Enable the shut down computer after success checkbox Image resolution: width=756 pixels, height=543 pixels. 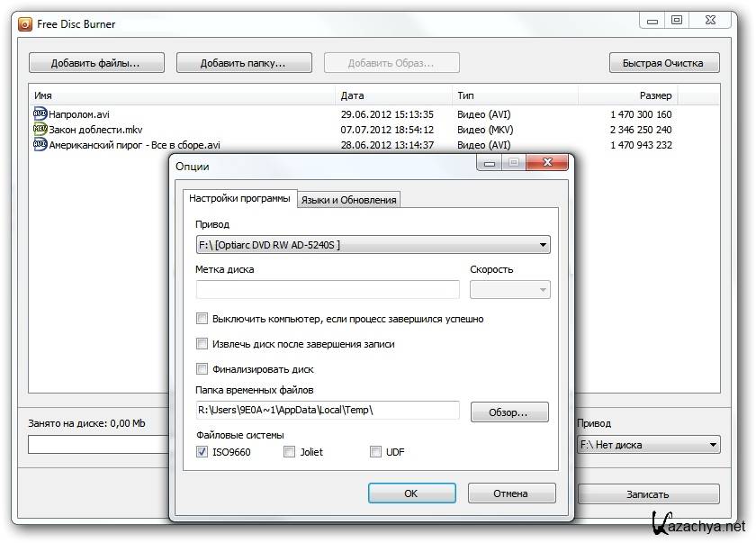(202, 319)
